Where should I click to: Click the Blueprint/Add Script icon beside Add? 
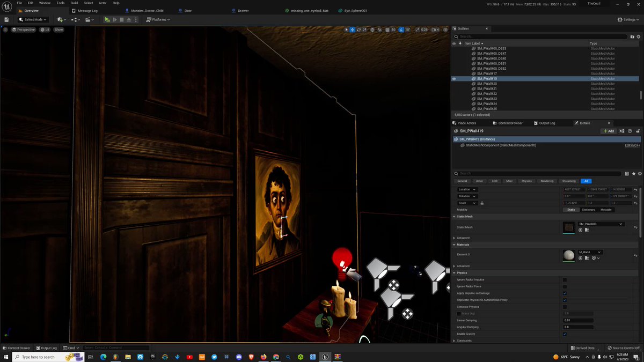click(x=622, y=131)
